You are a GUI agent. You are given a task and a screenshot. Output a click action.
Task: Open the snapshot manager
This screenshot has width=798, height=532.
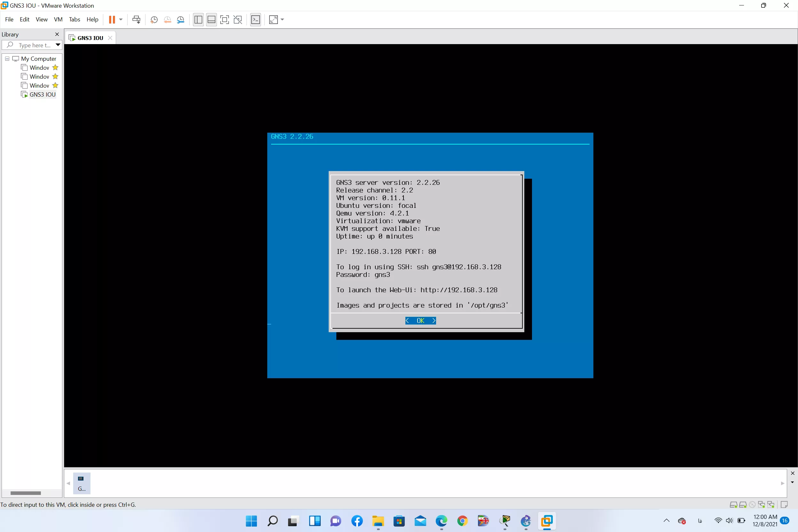point(181,20)
